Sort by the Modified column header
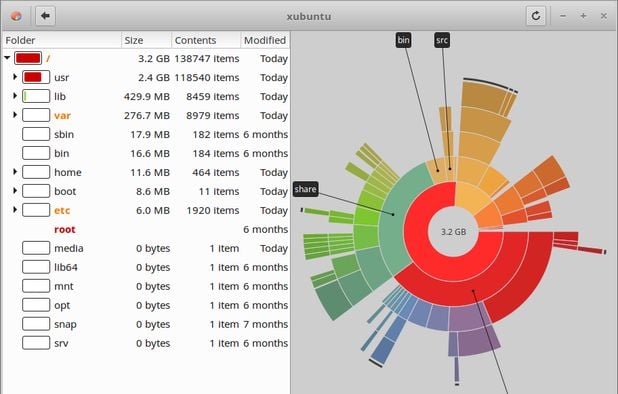Viewport: 618px width, 394px height. (265, 40)
